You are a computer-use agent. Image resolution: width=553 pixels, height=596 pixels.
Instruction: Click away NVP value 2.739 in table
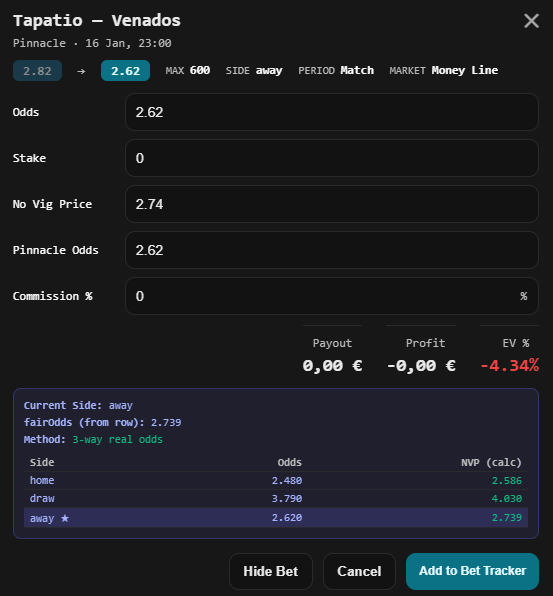click(x=507, y=518)
